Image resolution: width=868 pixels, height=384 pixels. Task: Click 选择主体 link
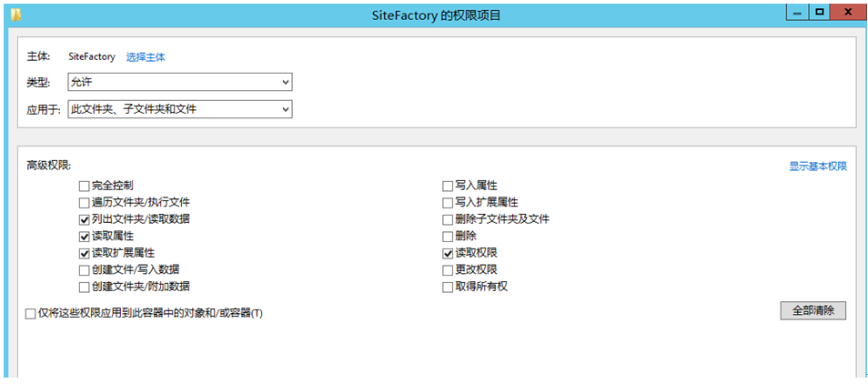pos(146,56)
